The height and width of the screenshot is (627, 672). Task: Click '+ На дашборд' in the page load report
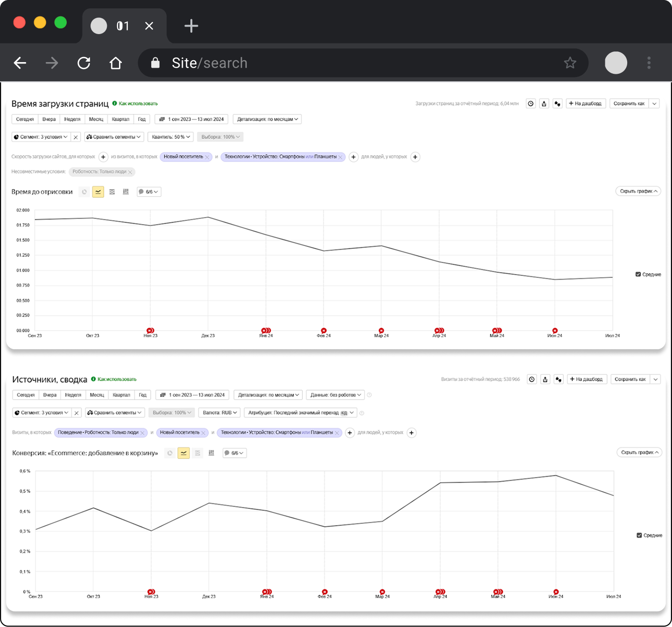[586, 104]
